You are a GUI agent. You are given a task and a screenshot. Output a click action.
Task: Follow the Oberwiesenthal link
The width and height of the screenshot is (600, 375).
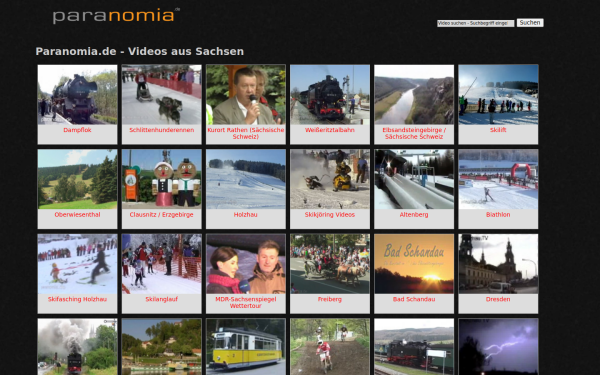(x=77, y=215)
